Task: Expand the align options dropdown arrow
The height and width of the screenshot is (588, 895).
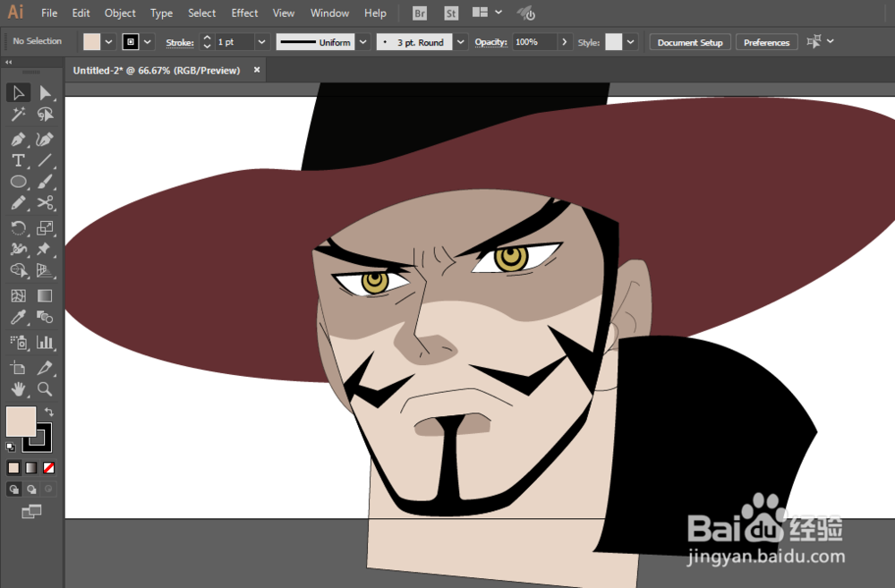Action: tap(831, 41)
